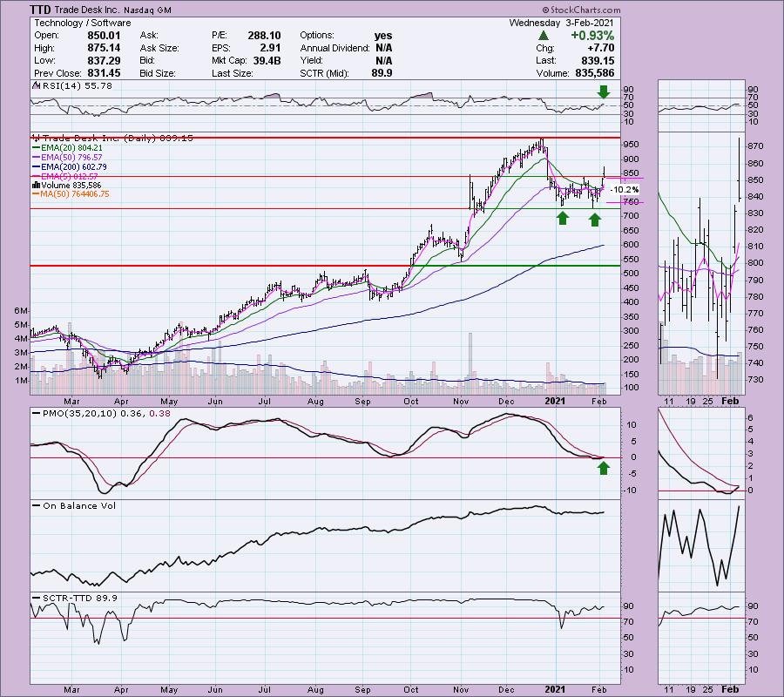Screen dimensions: 784x697
Task: Click the 'Annual Dividend:' label
Action: point(335,48)
